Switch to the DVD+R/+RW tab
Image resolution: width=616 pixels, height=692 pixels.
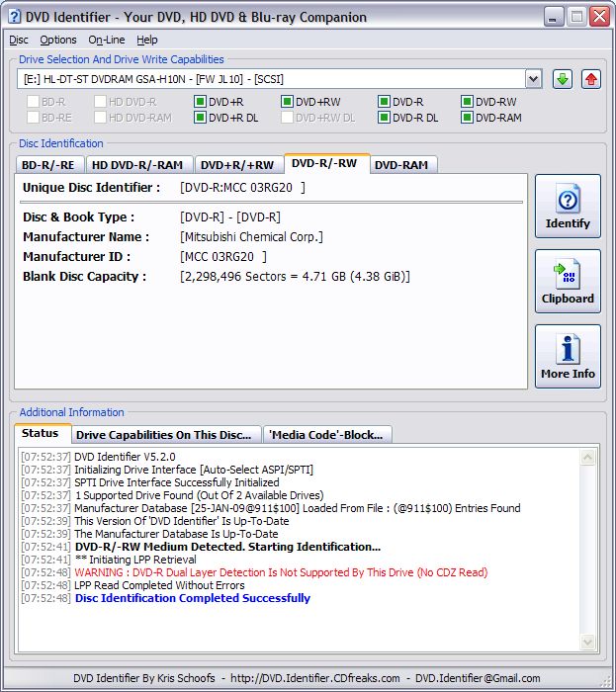tap(236, 165)
